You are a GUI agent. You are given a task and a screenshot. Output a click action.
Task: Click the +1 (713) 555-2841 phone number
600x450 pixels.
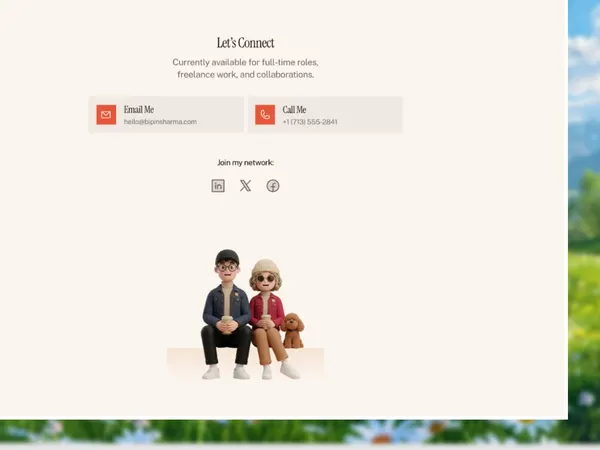pyautogui.click(x=310, y=122)
